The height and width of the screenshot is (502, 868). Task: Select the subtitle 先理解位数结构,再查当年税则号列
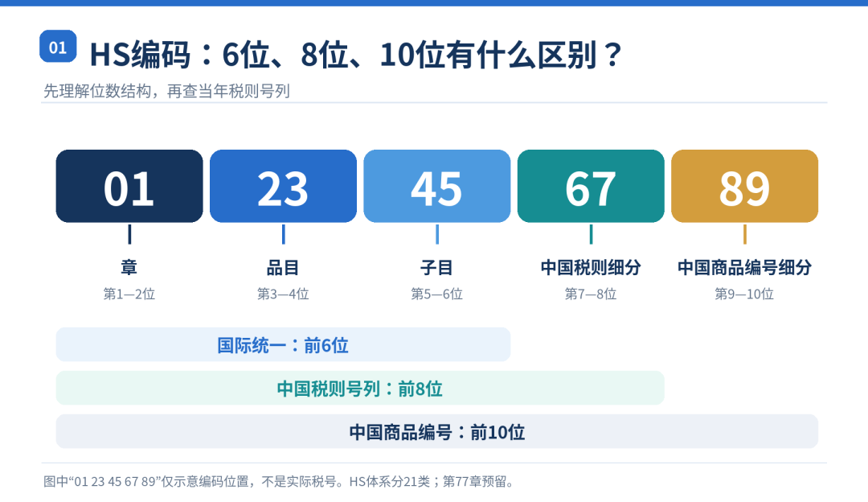(x=166, y=91)
